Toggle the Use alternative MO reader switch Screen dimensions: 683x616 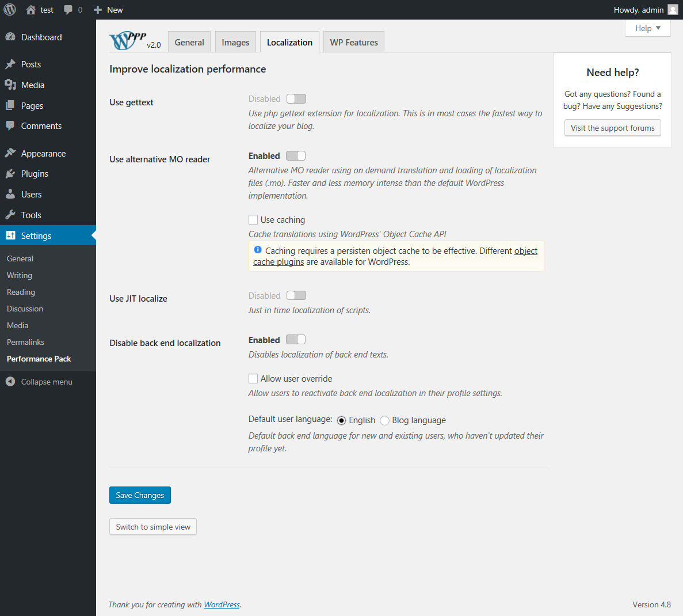pyautogui.click(x=296, y=155)
